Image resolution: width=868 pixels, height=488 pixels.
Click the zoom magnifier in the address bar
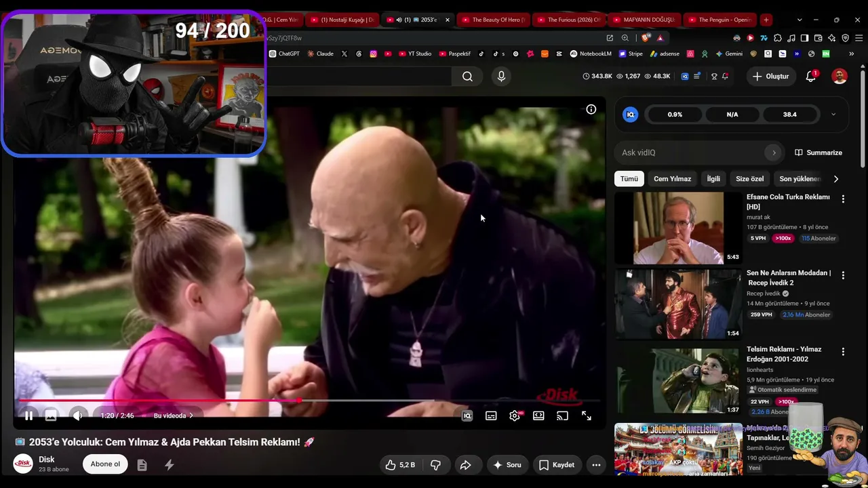625,38
